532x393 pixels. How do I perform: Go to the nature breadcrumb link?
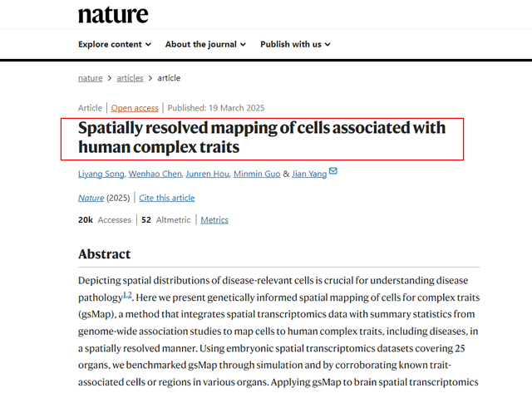pos(91,78)
